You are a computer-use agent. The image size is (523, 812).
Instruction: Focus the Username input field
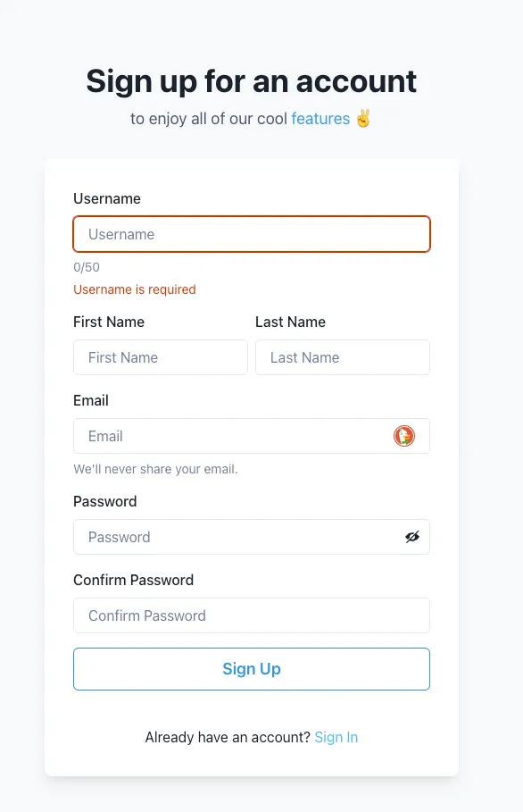(252, 234)
